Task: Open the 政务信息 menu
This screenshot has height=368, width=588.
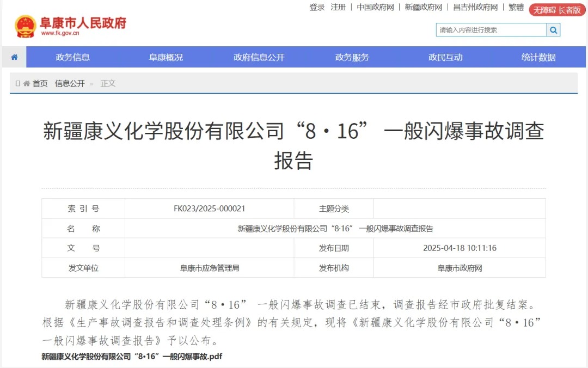Action: pos(73,57)
